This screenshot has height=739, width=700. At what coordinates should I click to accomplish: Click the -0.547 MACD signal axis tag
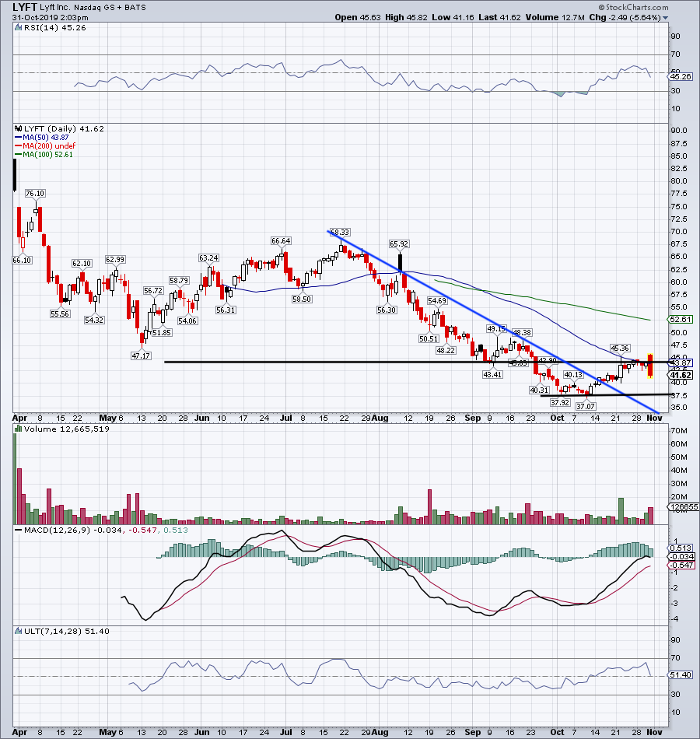coord(681,565)
